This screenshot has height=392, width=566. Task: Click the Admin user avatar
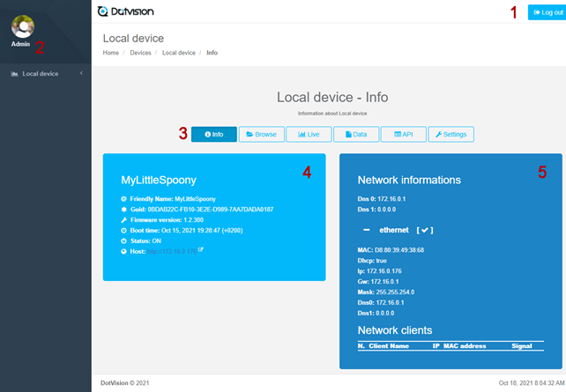tap(22, 26)
